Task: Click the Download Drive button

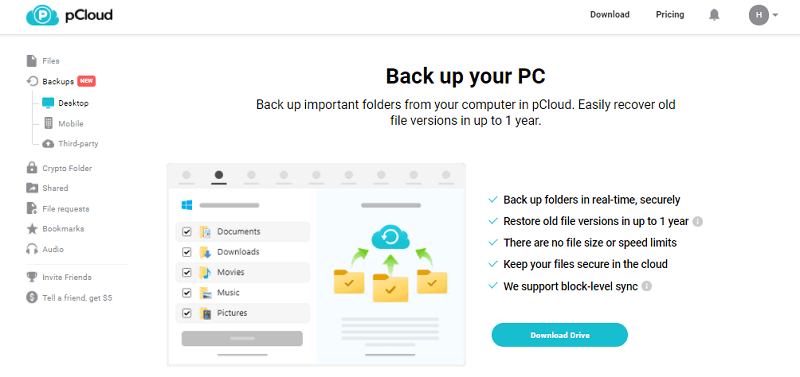Action: (559, 335)
